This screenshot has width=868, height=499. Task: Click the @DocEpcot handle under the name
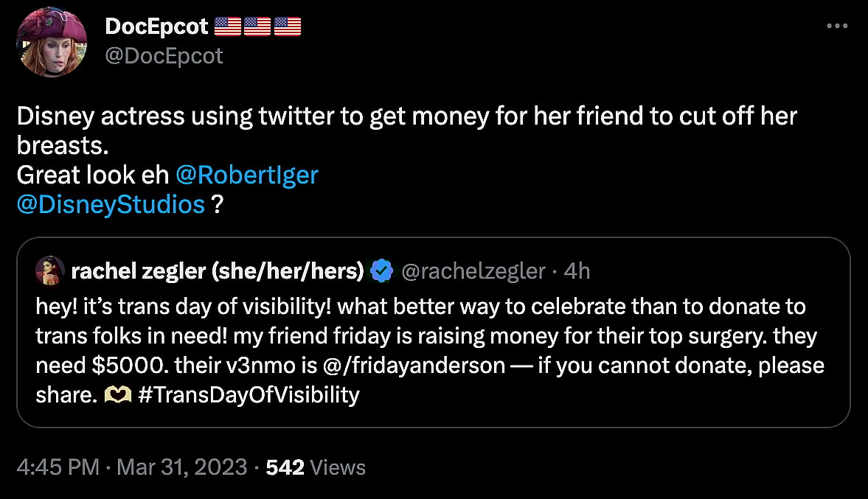point(164,56)
